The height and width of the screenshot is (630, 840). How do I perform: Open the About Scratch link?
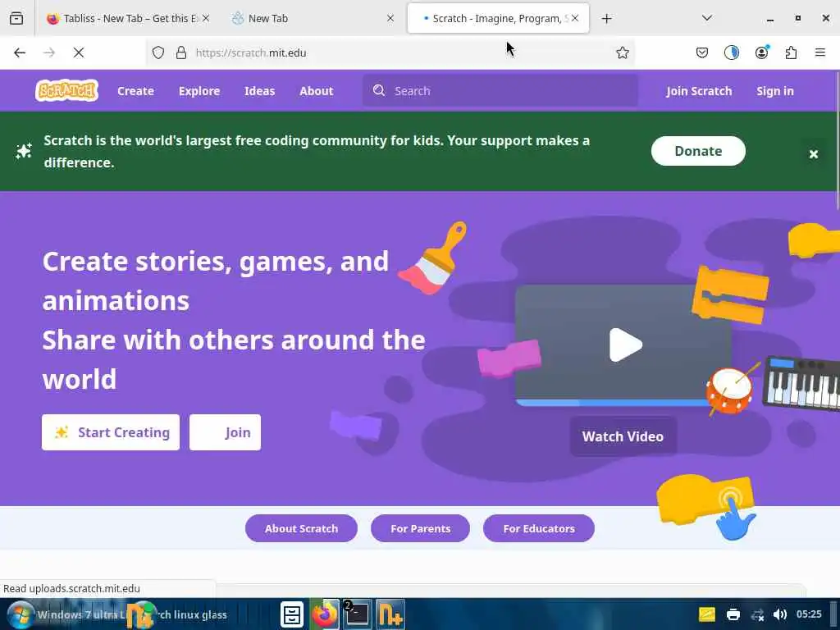(x=301, y=528)
